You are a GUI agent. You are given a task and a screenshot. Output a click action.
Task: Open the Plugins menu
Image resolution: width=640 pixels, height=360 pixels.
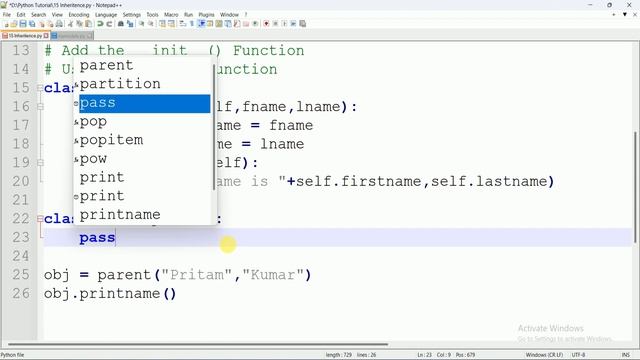206,15
